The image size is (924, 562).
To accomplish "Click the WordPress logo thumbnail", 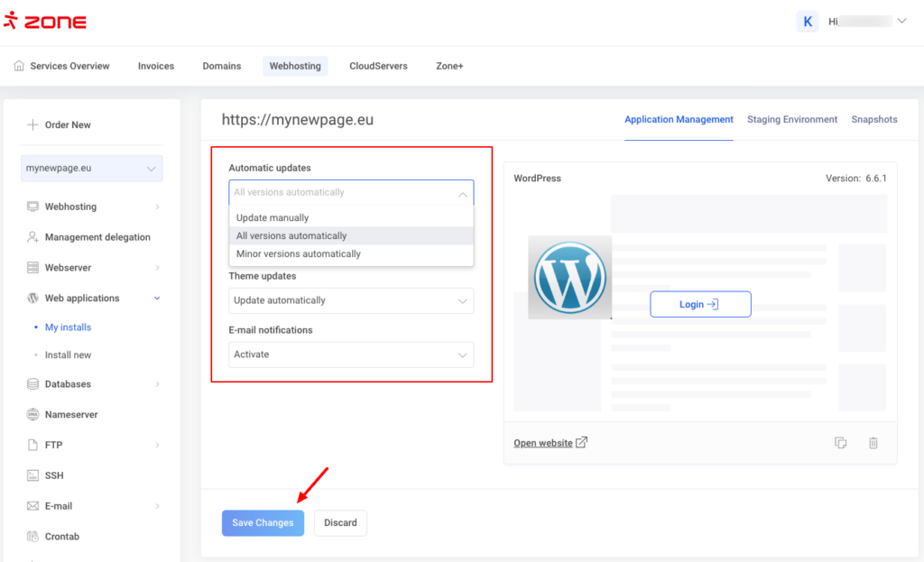I will click(569, 277).
